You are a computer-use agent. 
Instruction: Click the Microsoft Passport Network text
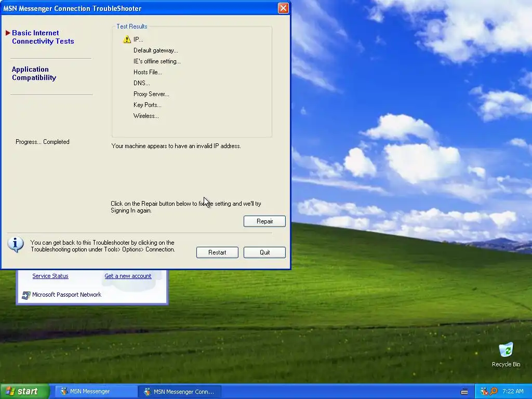click(67, 295)
